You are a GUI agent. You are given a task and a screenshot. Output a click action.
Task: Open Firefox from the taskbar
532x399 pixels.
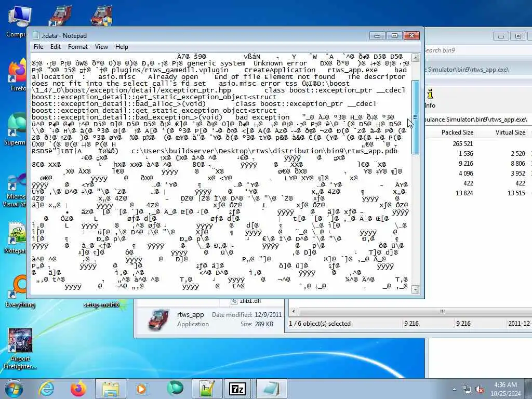click(78, 389)
